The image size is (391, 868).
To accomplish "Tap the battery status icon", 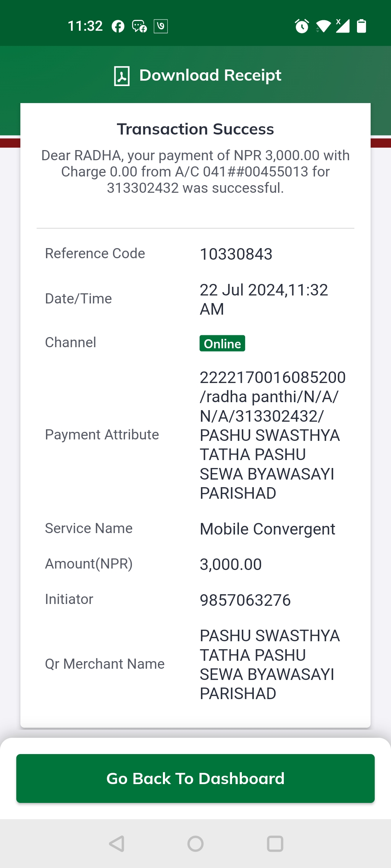I will click(x=361, y=26).
